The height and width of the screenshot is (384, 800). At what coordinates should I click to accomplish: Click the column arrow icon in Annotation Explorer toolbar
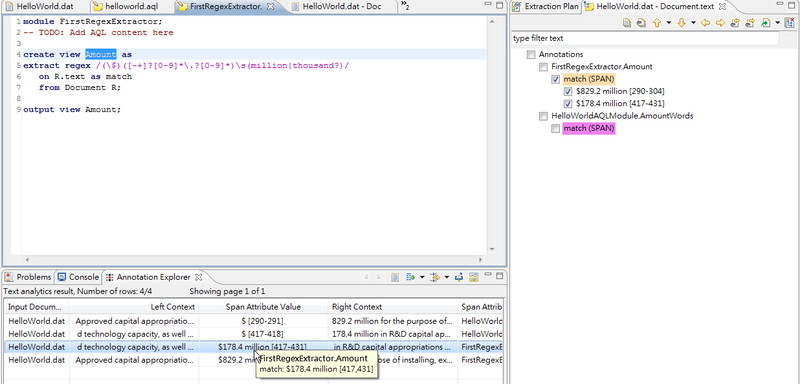435,277
